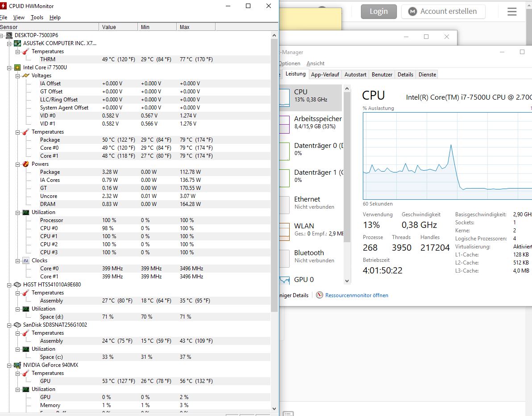Click the Ressourcenmonitor gauge icon
Screen dimensions: 532x416
coord(319,295)
